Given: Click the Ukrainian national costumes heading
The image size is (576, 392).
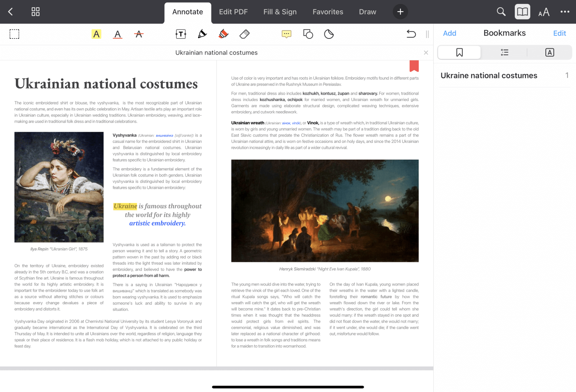Looking at the screenshot, I should click(x=106, y=83).
